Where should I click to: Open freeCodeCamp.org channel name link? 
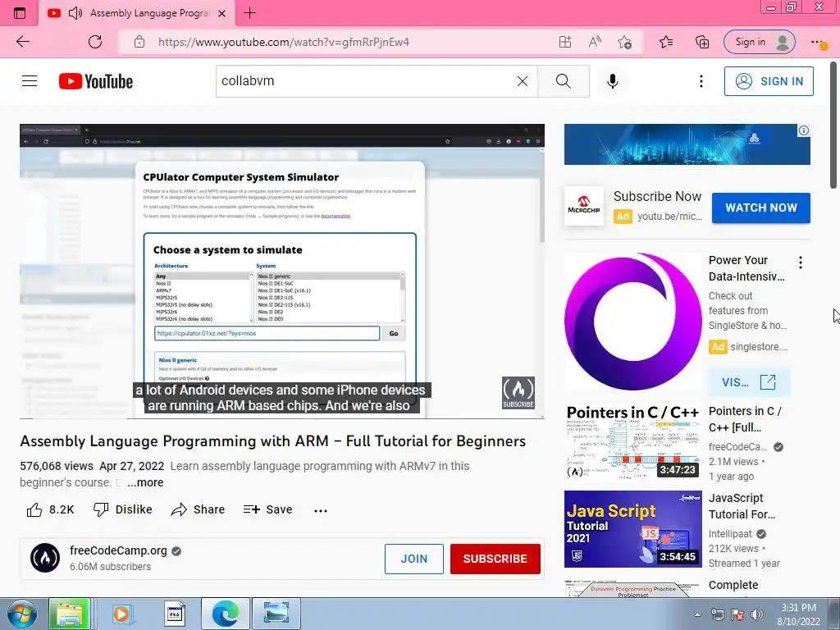click(118, 550)
